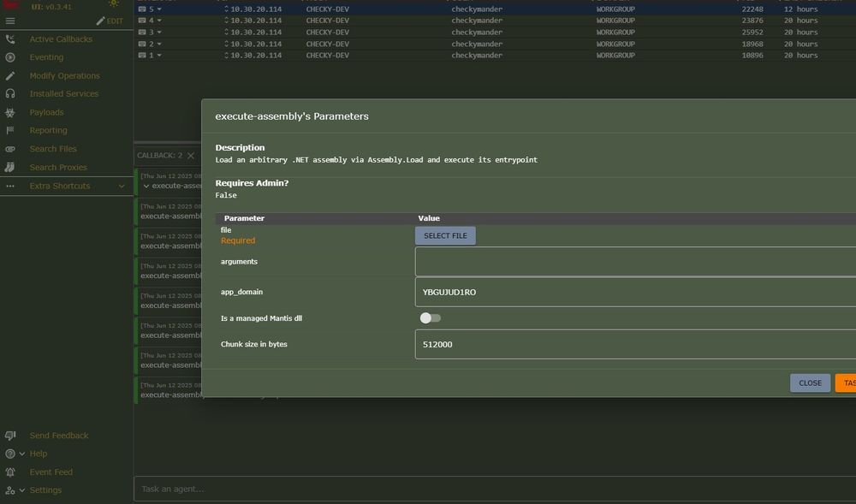Click IP arrows icon in callback 3 row
Screen dimensions: 856x504
(x=226, y=33)
